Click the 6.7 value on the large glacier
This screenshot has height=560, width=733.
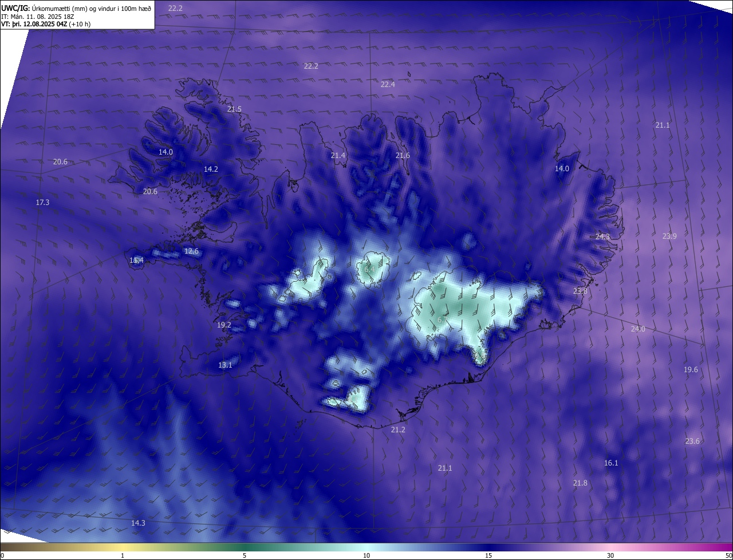pyautogui.click(x=442, y=319)
